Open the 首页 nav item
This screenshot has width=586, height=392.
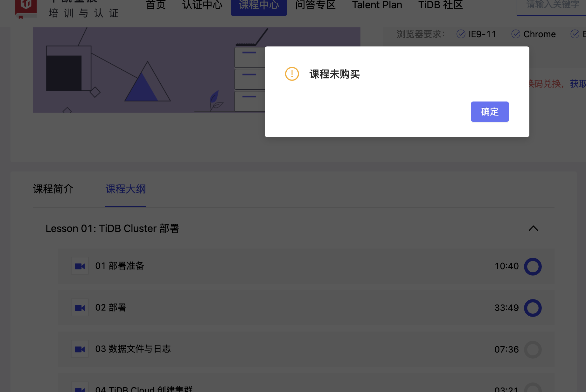pos(156,5)
